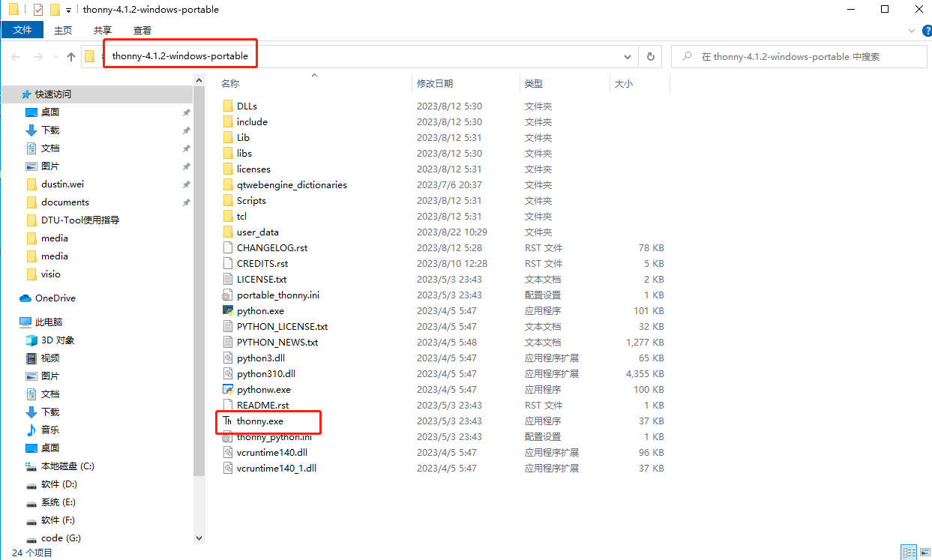The image size is (932, 560).
Task: Open 3D 对象 folder in sidebar
Action: tap(58, 340)
